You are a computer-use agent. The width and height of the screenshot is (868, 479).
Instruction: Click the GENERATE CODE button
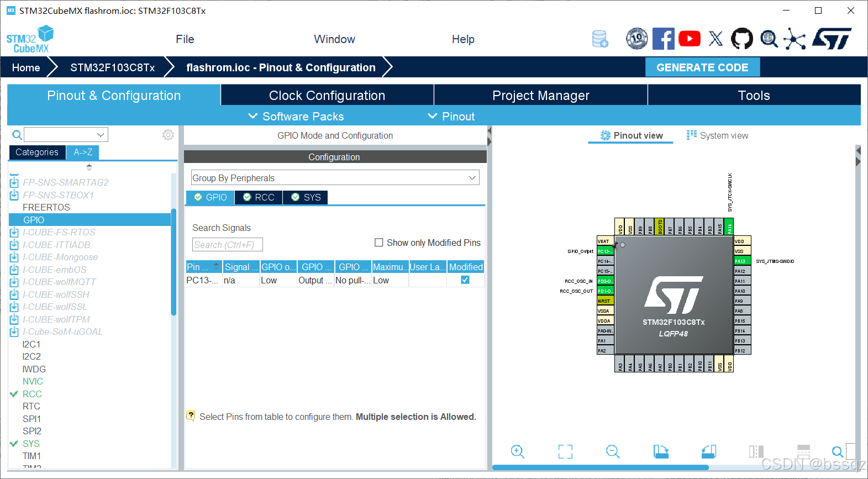tap(702, 67)
